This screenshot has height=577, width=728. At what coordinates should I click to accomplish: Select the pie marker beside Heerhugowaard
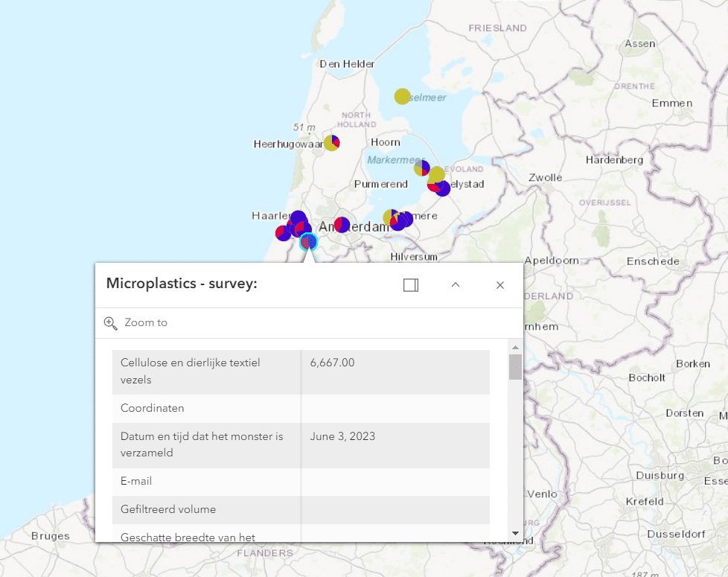pyautogui.click(x=332, y=142)
